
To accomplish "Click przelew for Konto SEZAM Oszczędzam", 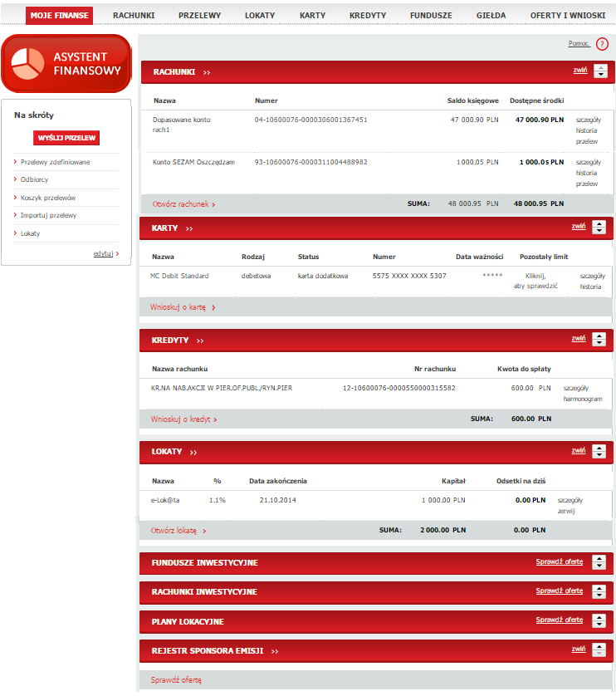I will point(587,184).
